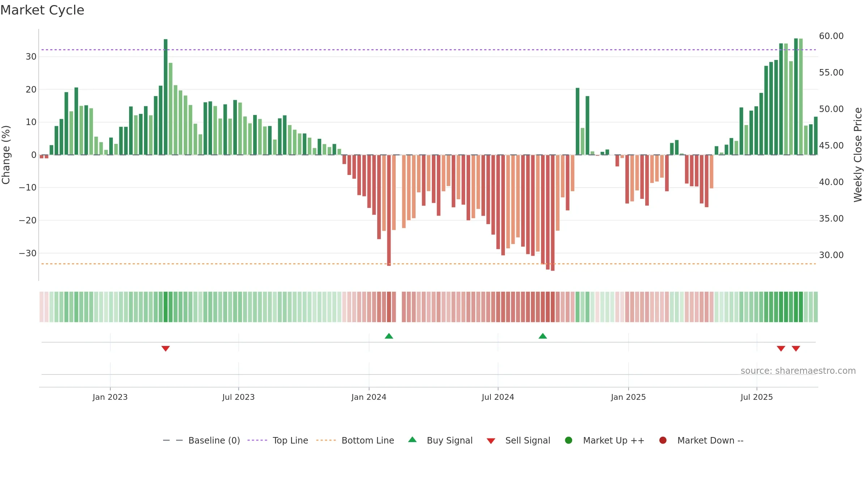Click the dark red heat strip cell near Jan 2024
Image resolution: width=868 pixels, height=488 pixels.
coord(389,307)
